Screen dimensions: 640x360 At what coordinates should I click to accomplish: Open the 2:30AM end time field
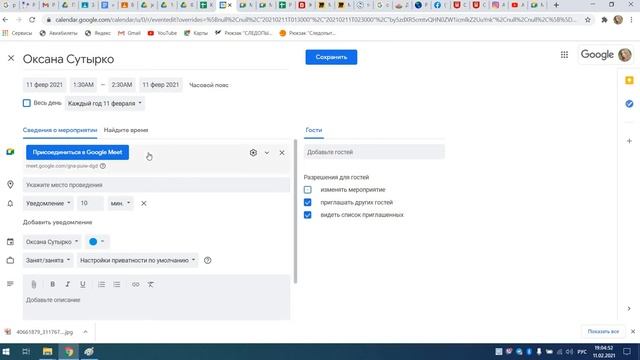tap(122, 85)
